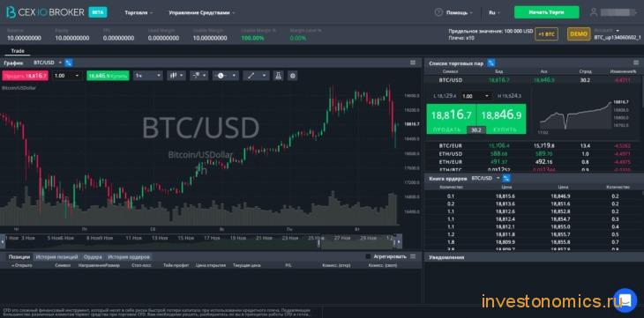Open the chart panel hamburger menu
This screenshot has width=644, height=318.
pos(413,63)
